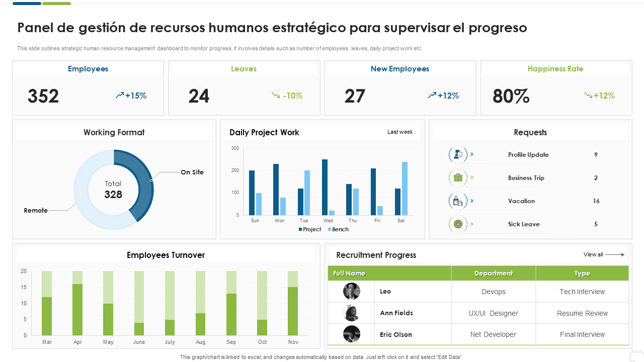
Task: Expand the Profile Update chevron
Action: pos(472,154)
